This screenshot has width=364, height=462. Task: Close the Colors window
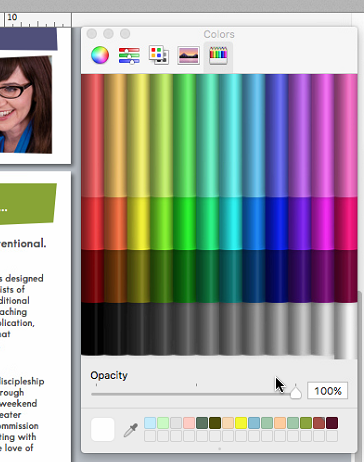point(92,34)
